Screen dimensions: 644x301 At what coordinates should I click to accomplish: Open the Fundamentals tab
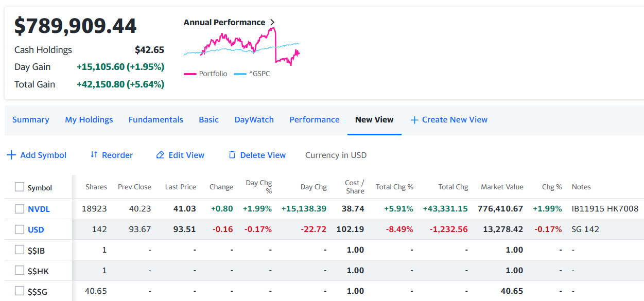(155, 120)
